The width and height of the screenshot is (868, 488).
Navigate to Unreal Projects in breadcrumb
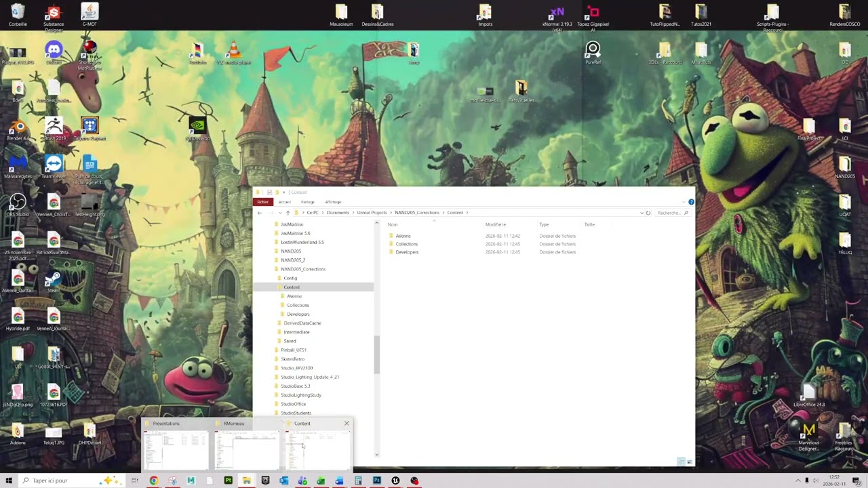coord(372,213)
